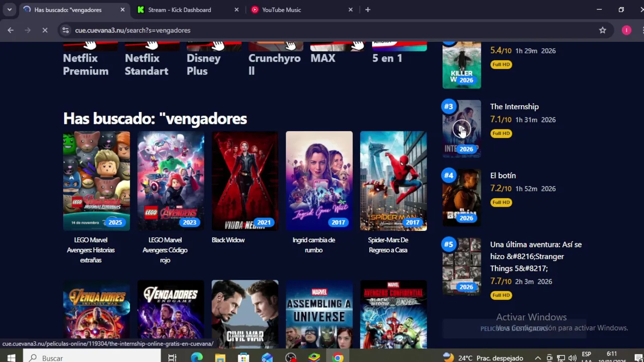Click the Full HD badge under El botín
644x362 pixels.
tap(501, 202)
